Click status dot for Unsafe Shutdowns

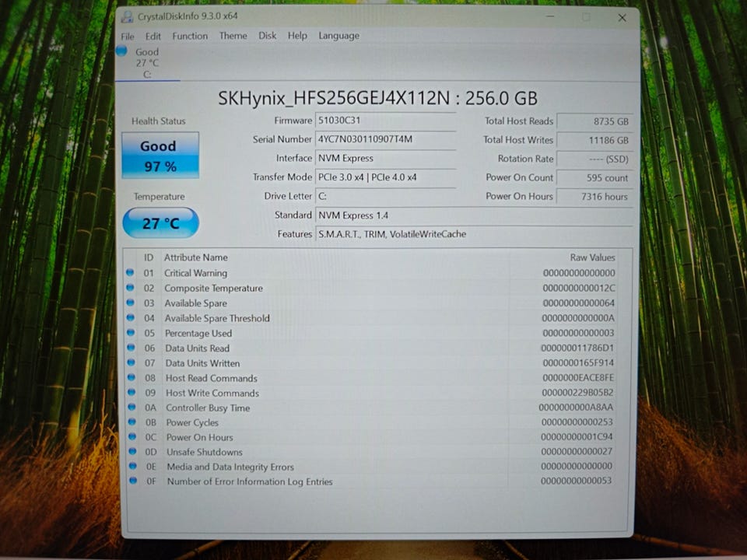click(x=132, y=451)
